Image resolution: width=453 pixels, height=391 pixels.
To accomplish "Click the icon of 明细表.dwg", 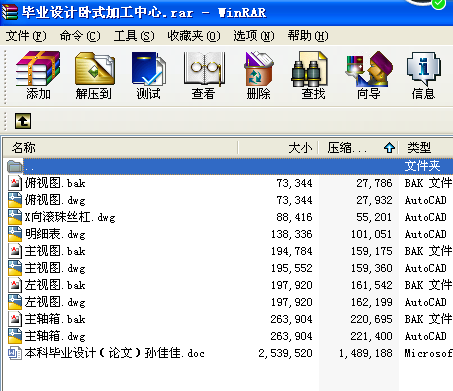I will [15, 234].
